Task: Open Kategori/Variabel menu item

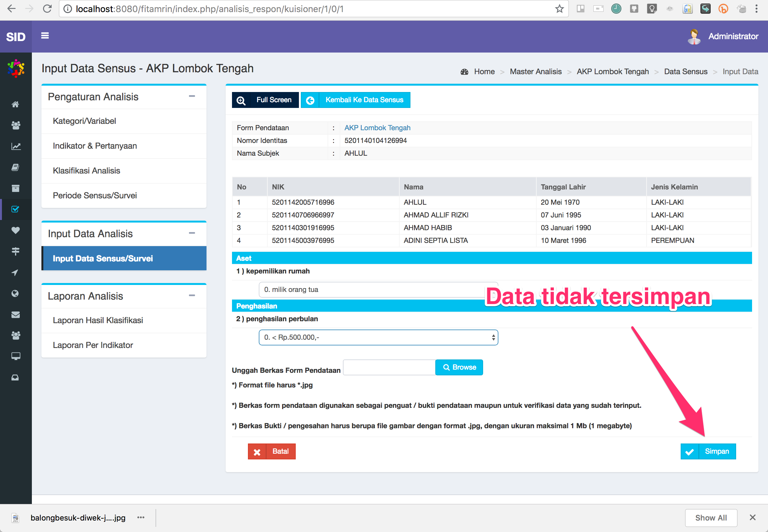Action: click(84, 121)
